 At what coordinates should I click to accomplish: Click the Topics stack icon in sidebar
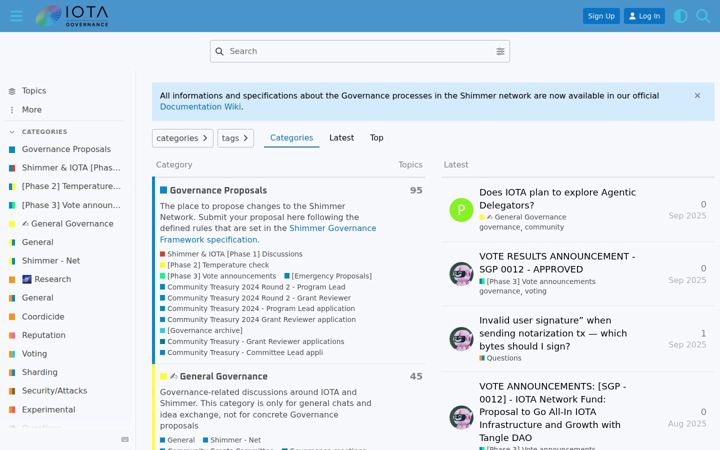12,91
